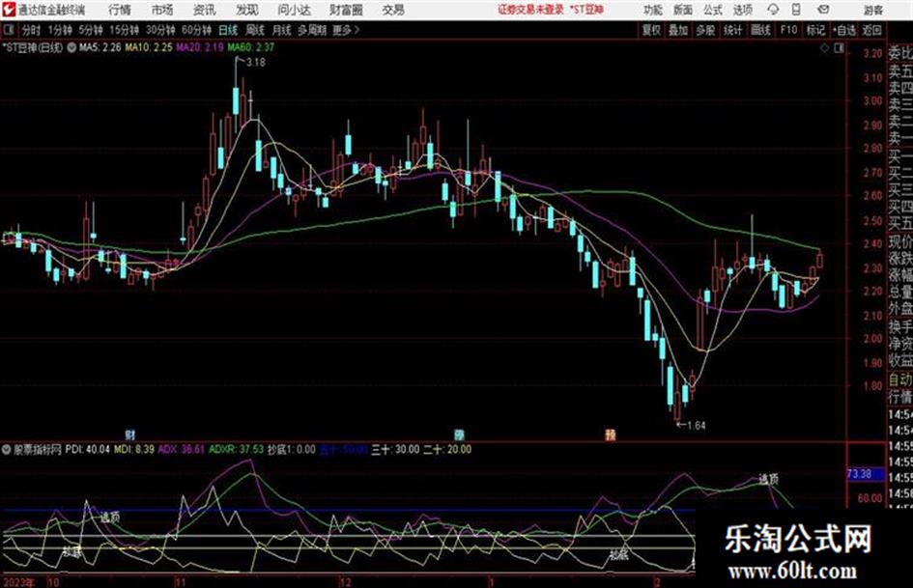
Task: Click the ADXR: 37.53 value
Action: tap(236, 449)
